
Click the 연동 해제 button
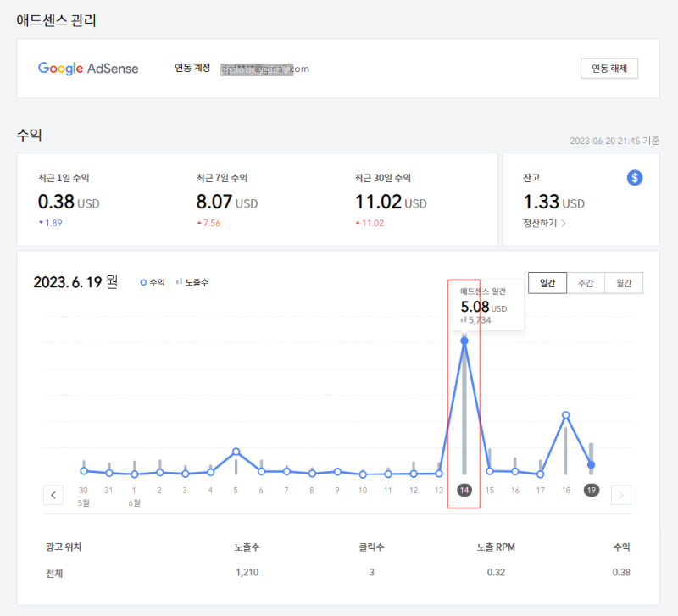pos(609,69)
